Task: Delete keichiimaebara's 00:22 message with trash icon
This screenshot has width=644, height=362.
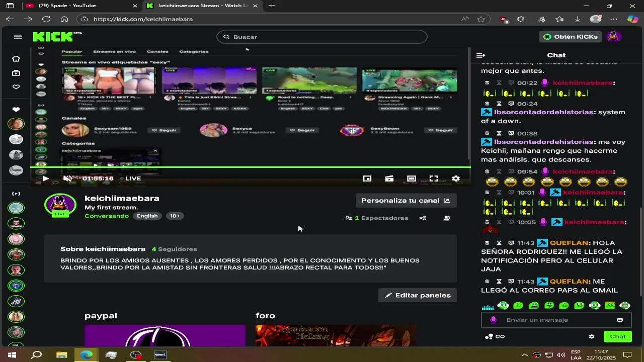Action: pyautogui.click(x=487, y=83)
